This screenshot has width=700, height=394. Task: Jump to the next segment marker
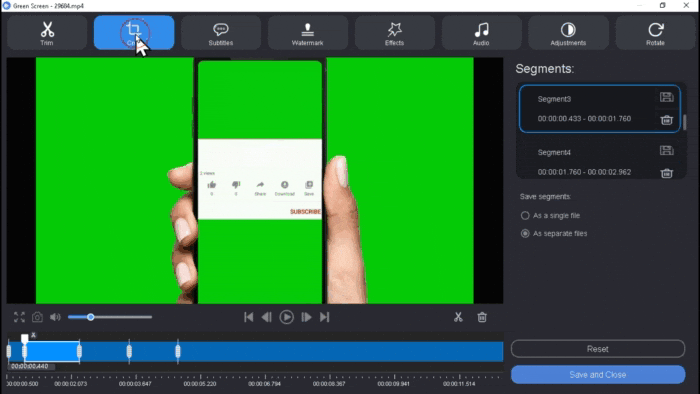click(x=325, y=317)
